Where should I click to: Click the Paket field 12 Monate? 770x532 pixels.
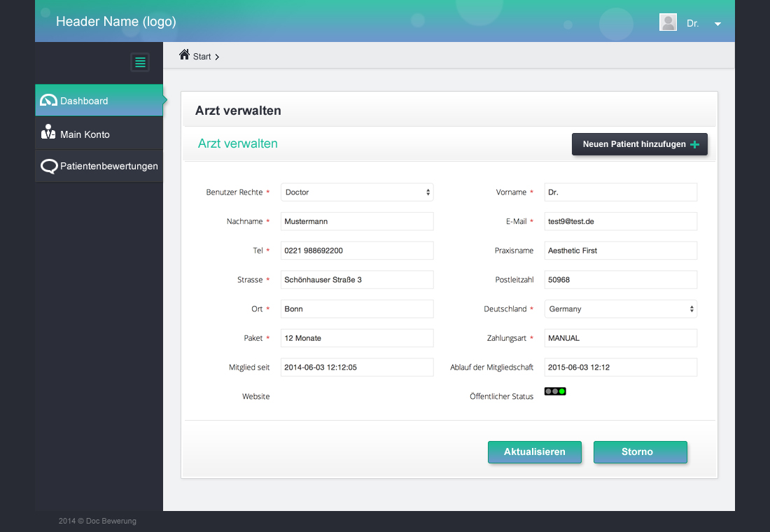point(357,338)
